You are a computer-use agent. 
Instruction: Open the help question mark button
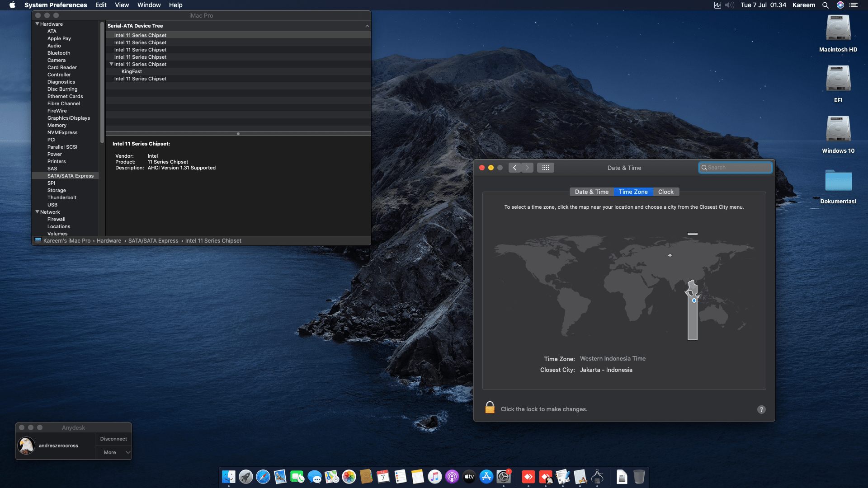(x=761, y=409)
